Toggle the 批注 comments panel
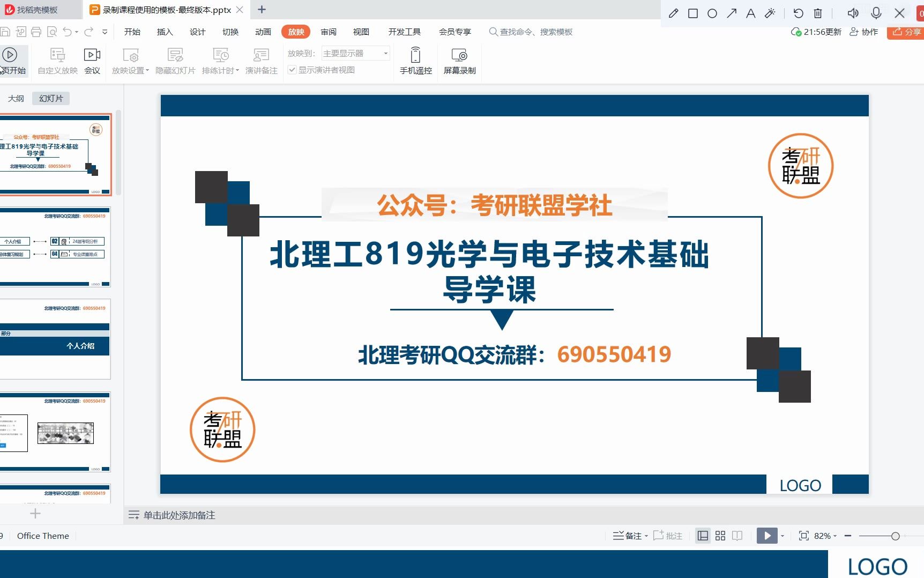 (668, 536)
